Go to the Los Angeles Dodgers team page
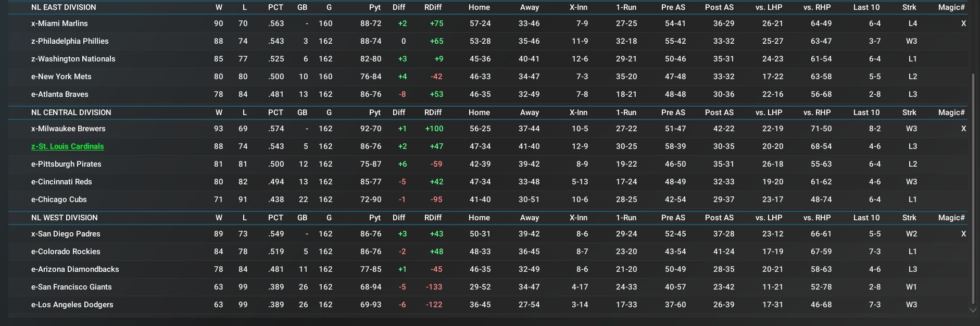980x326 pixels. pos(72,305)
